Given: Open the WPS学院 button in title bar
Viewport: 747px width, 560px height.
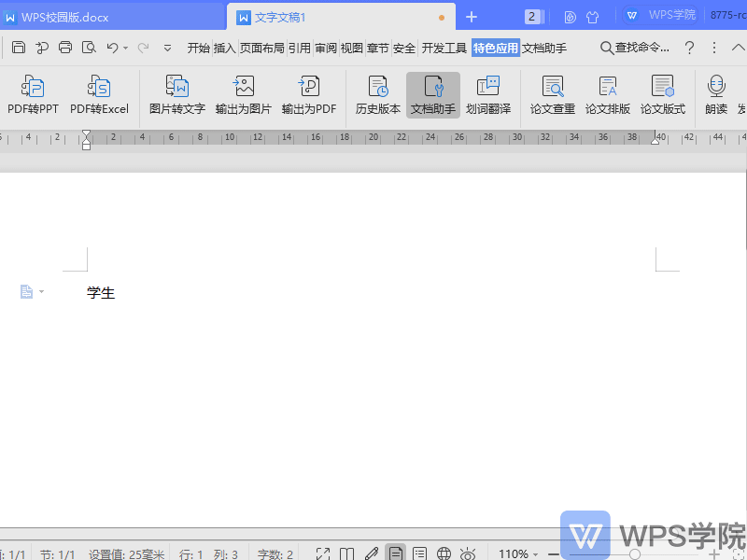Looking at the screenshot, I should 660,15.
